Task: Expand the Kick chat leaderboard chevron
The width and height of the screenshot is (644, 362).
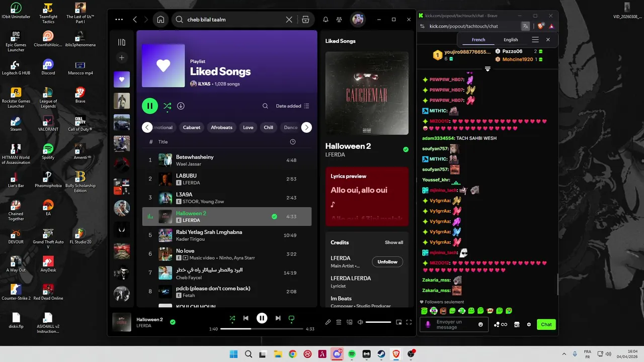Action: point(488,69)
